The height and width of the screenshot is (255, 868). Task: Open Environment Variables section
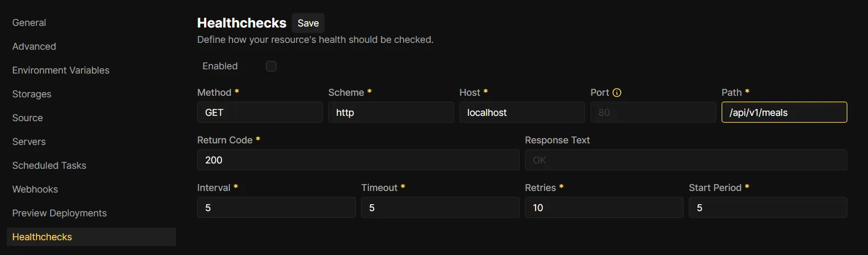pyautogui.click(x=61, y=70)
